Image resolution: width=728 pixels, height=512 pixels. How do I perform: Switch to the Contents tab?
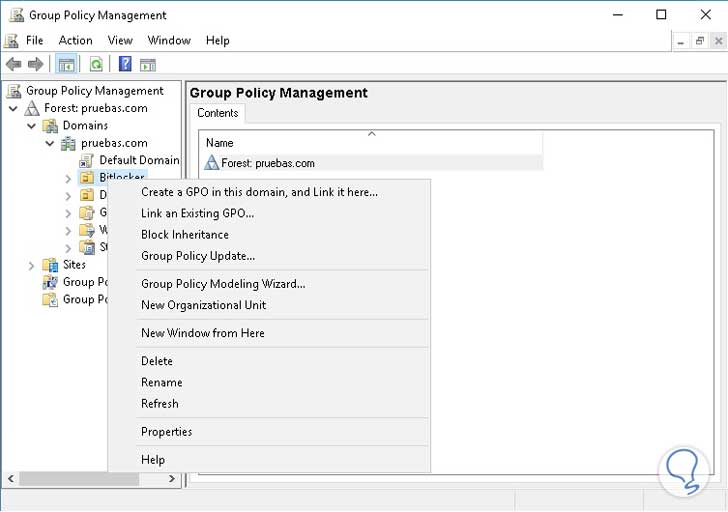[217, 113]
